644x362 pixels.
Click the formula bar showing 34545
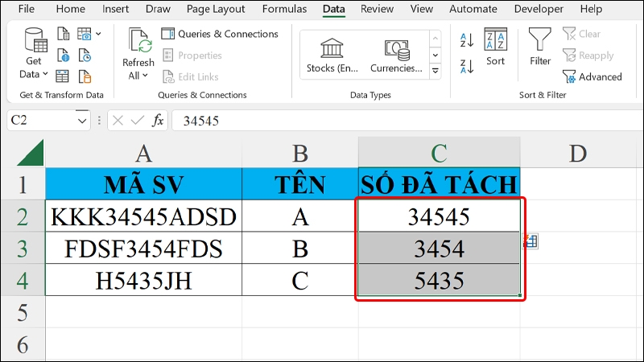[407, 121]
